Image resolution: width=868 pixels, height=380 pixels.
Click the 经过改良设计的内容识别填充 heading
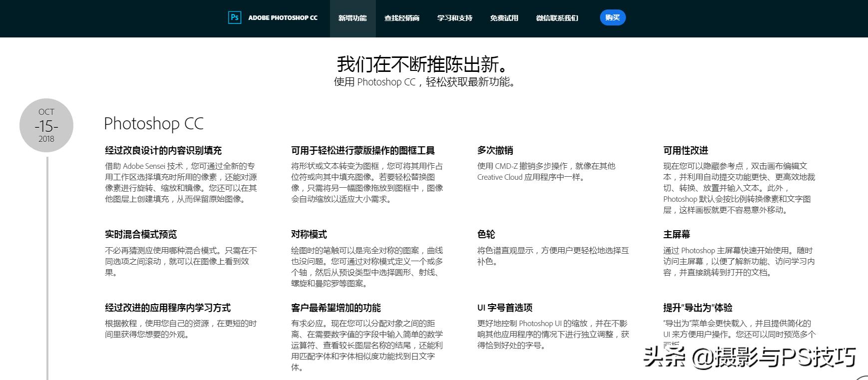[163, 150]
